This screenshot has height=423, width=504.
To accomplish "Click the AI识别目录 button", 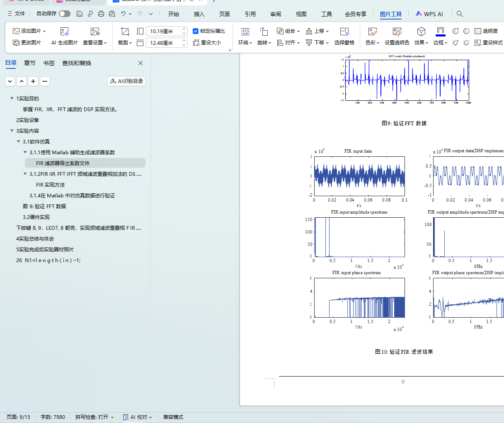I will pyautogui.click(x=126, y=81).
